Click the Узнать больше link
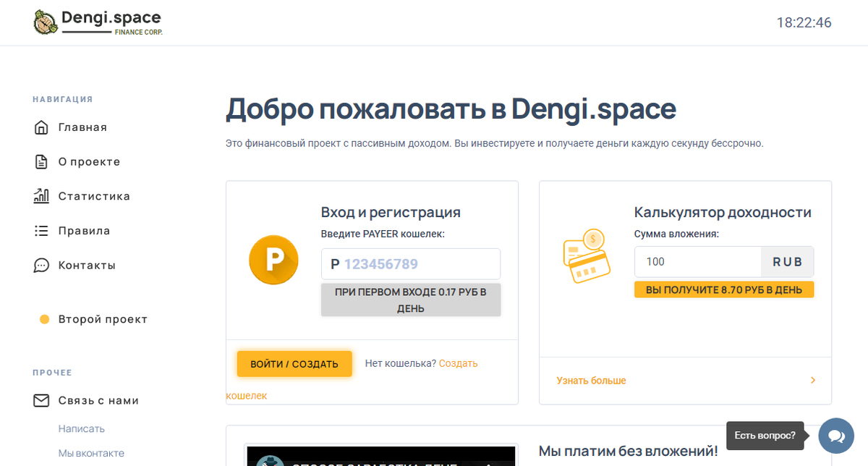This screenshot has width=868, height=466. (x=591, y=380)
